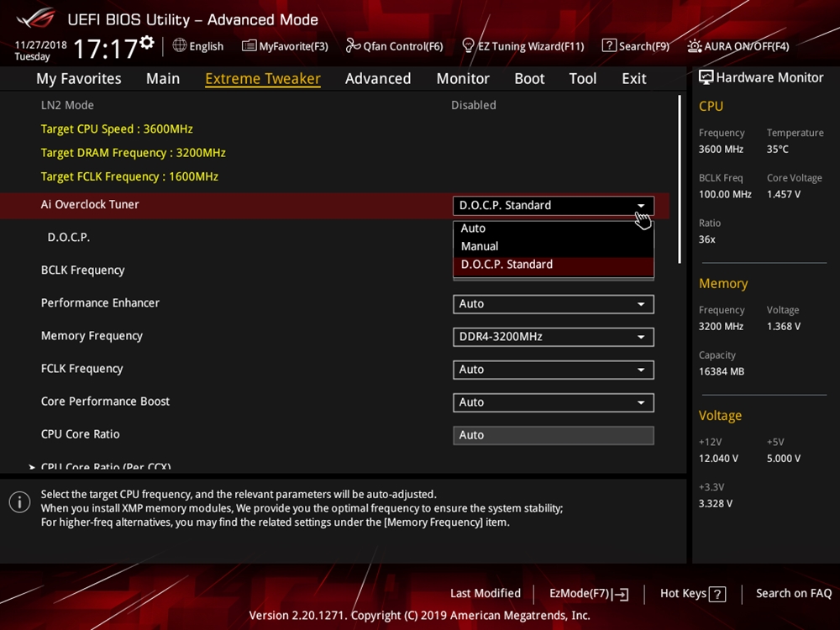Click the globe icon for English language
840x630 pixels.
point(180,46)
